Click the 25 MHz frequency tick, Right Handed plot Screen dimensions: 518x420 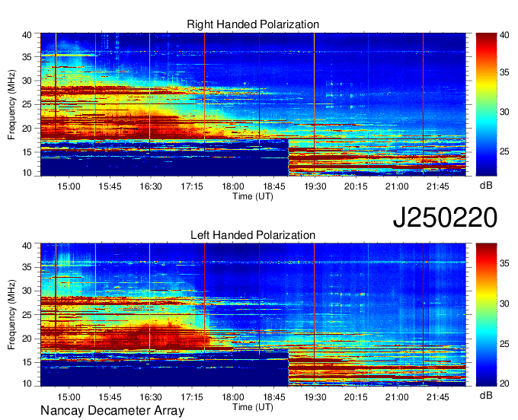[27, 104]
